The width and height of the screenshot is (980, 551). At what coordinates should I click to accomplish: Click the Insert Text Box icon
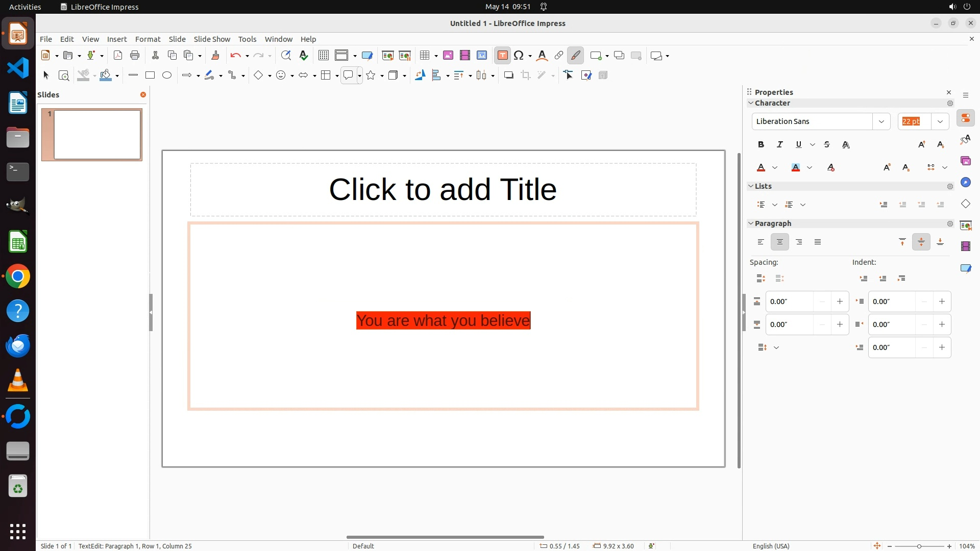pyautogui.click(x=502, y=56)
